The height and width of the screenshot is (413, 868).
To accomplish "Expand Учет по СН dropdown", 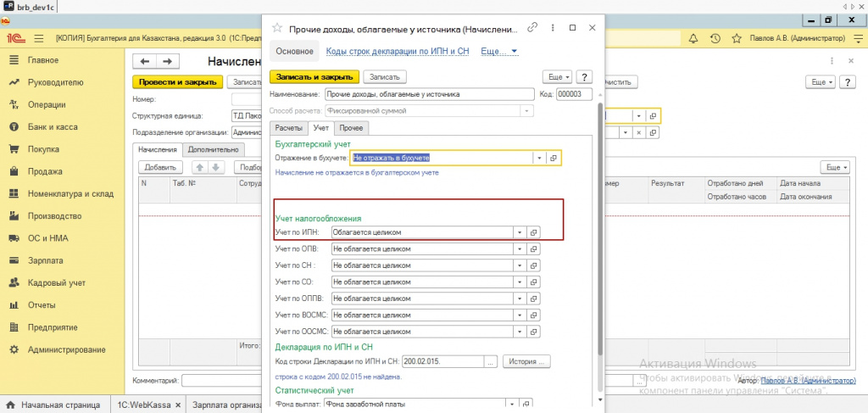I will [x=520, y=265].
